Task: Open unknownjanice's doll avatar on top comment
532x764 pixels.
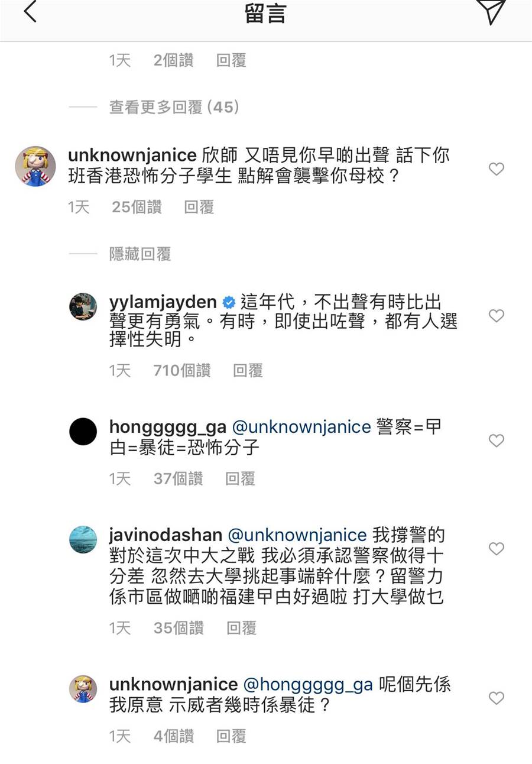Action: point(35,166)
